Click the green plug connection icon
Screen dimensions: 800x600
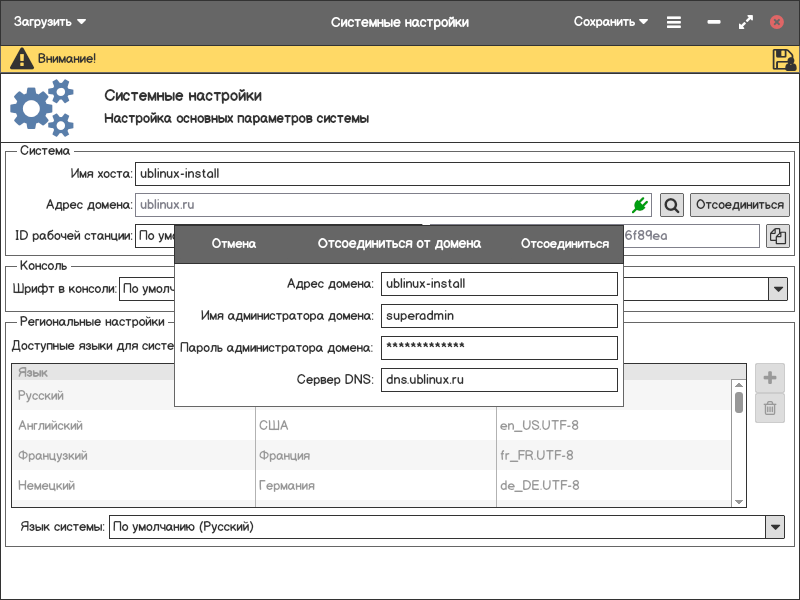tap(640, 205)
